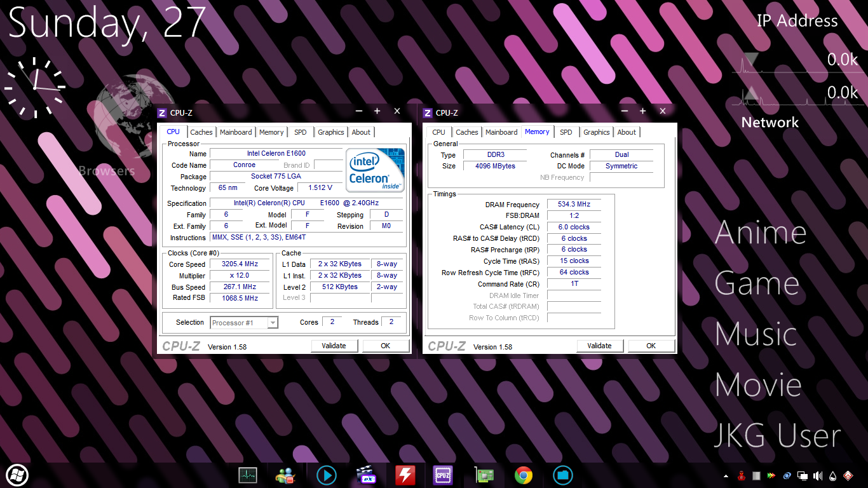Click OK in the Processor window
Screen dimensions: 868x488
[x=386, y=346]
